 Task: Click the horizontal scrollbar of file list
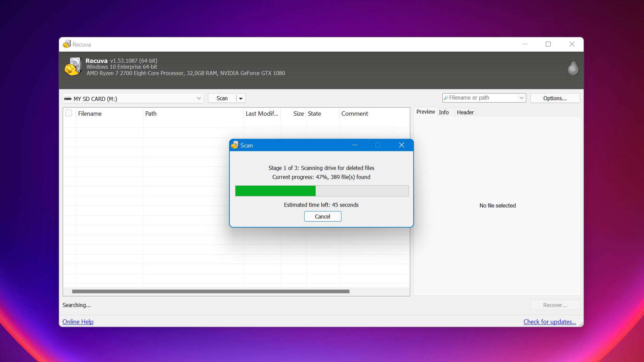pyautogui.click(x=211, y=291)
